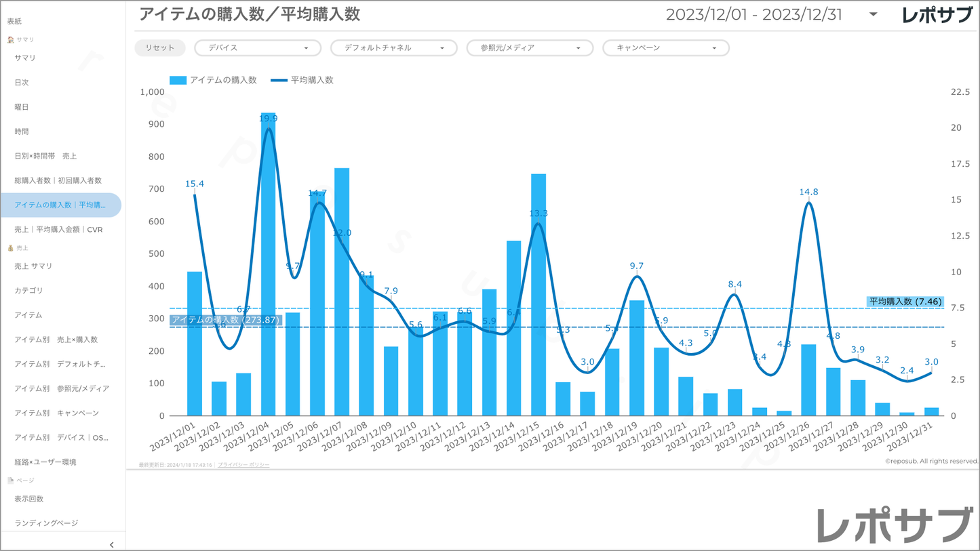The image size is (980, 551).
Task: Click the page icon beside ページ section
Action: click(x=10, y=481)
